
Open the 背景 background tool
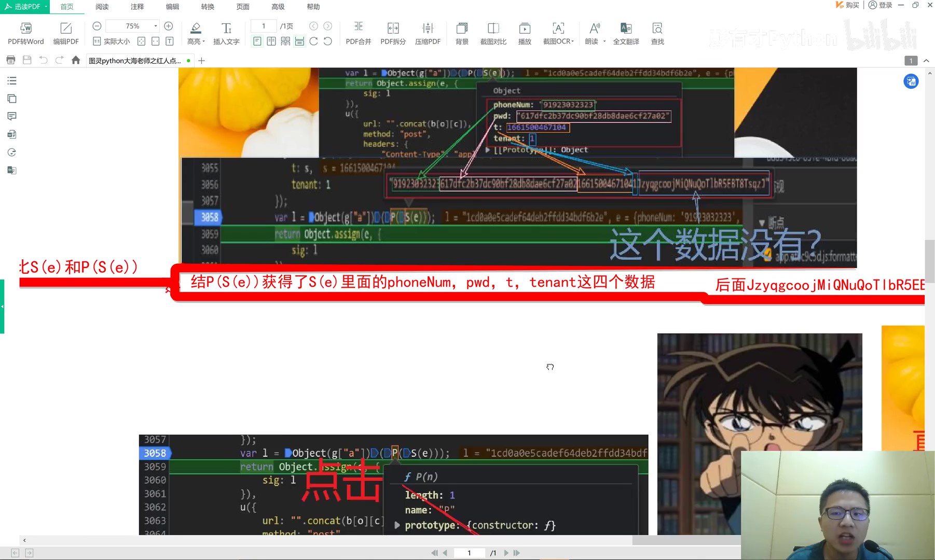click(462, 34)
